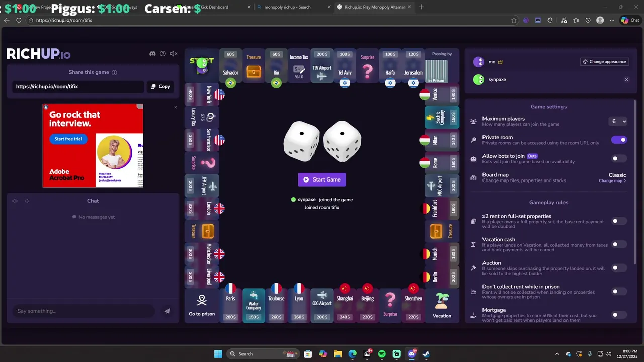The height and width of the screenshot is (362, 644).
Task: Refresh the page in the browser
Action: 19,20
